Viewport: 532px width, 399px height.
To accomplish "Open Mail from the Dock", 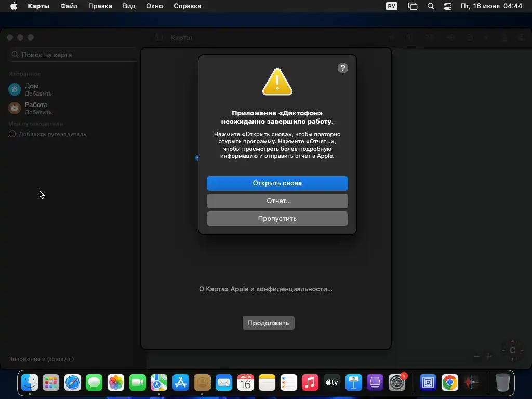I will [x=224, y=383].
